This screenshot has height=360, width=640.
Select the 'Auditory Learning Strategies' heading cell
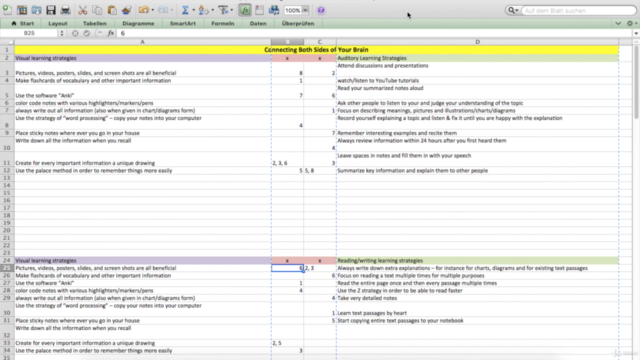[477, 58]
